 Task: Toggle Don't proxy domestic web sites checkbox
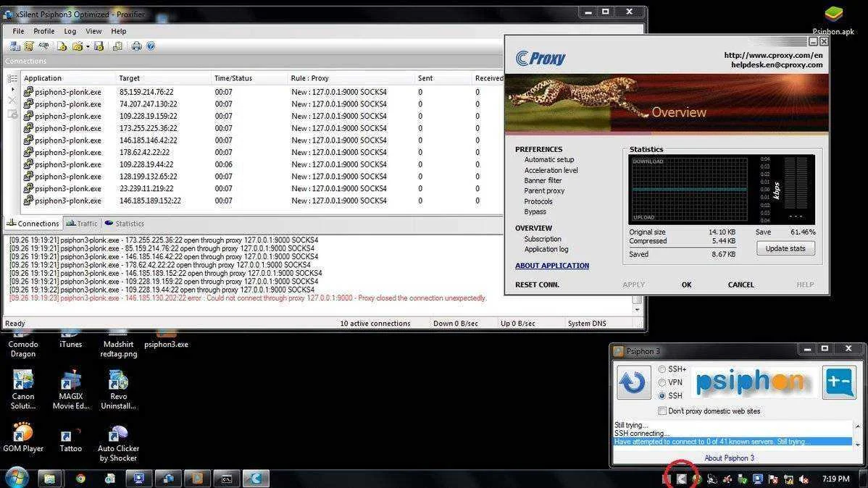(x=662, y=411)
